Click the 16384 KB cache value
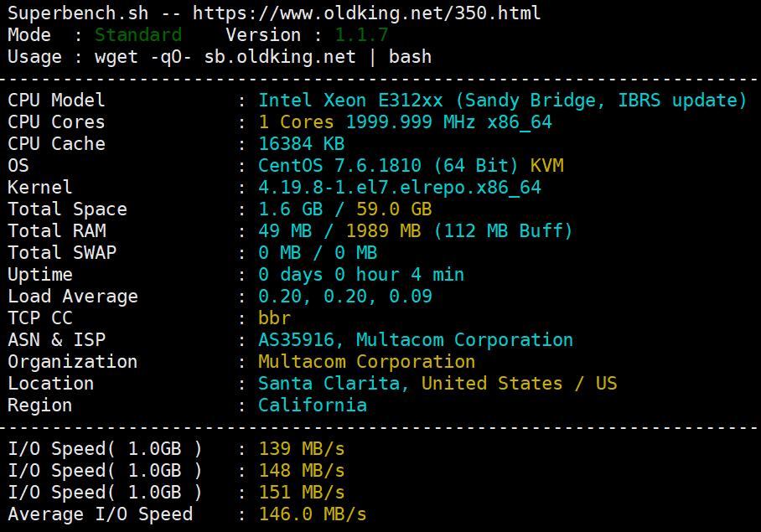The width and height of the screenshot is (761, 532). point(301,144)
